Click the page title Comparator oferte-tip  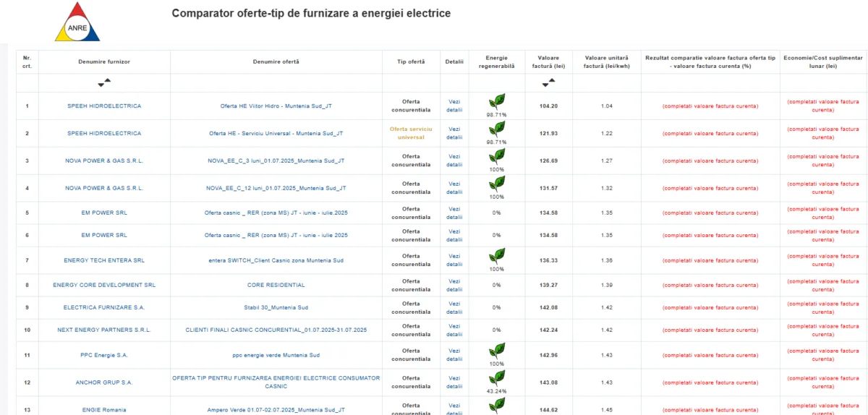point(311,14)
